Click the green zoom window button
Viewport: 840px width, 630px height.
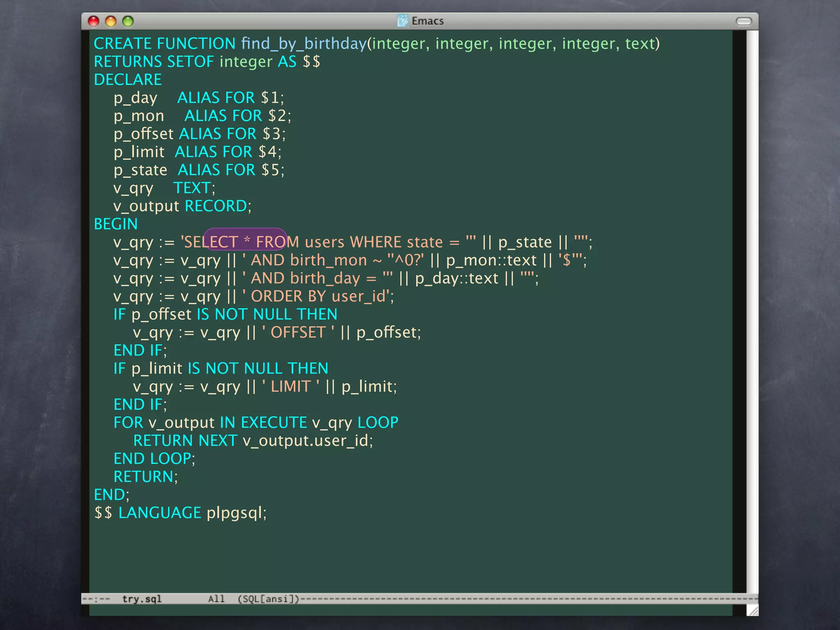click(128, 21)
